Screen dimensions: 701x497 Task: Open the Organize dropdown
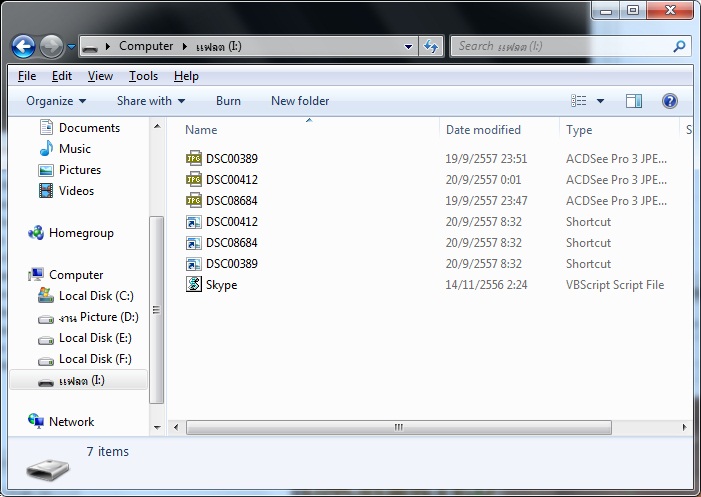click(x=56, y=101)
